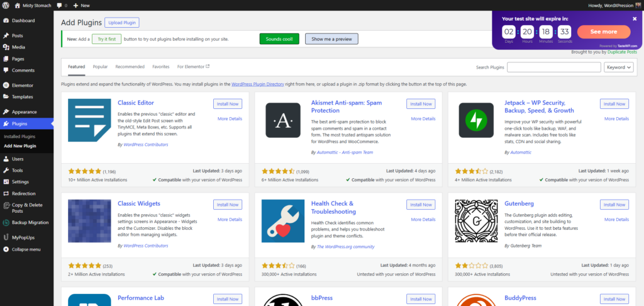Click Show me a preview button
This screenshot has height=306, width=644.
(331, 39)
